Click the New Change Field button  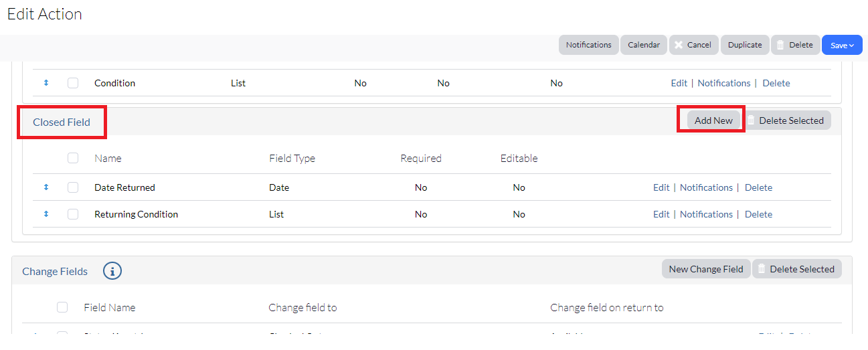(x=706, y=269)
